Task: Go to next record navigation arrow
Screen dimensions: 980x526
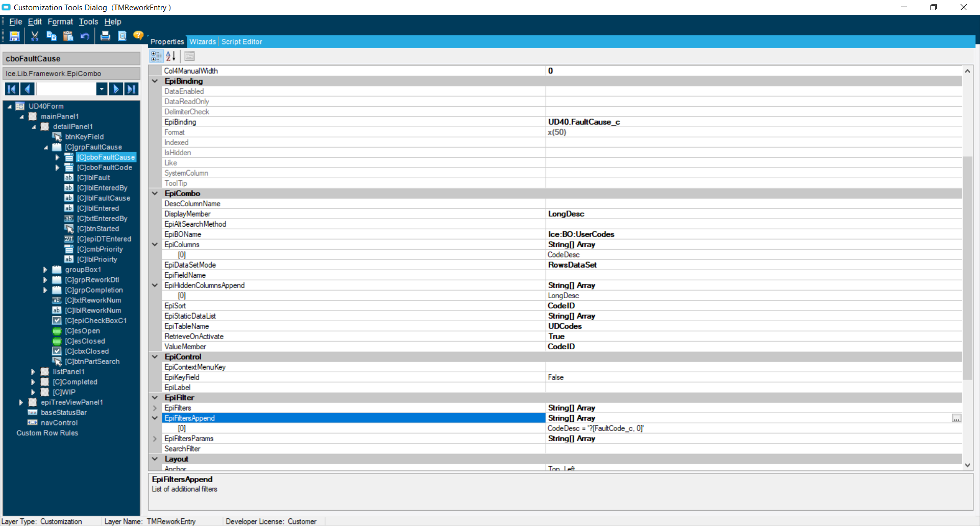Action: tap(116, 89)
